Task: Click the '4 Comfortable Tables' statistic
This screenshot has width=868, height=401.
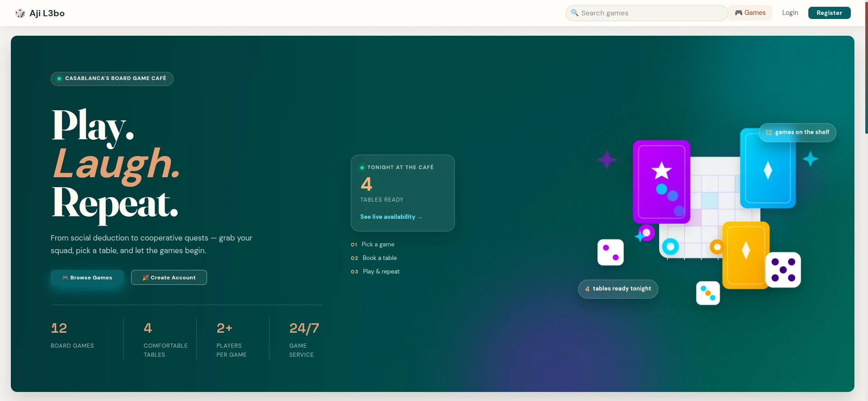Action: click(x=165, y=340)
